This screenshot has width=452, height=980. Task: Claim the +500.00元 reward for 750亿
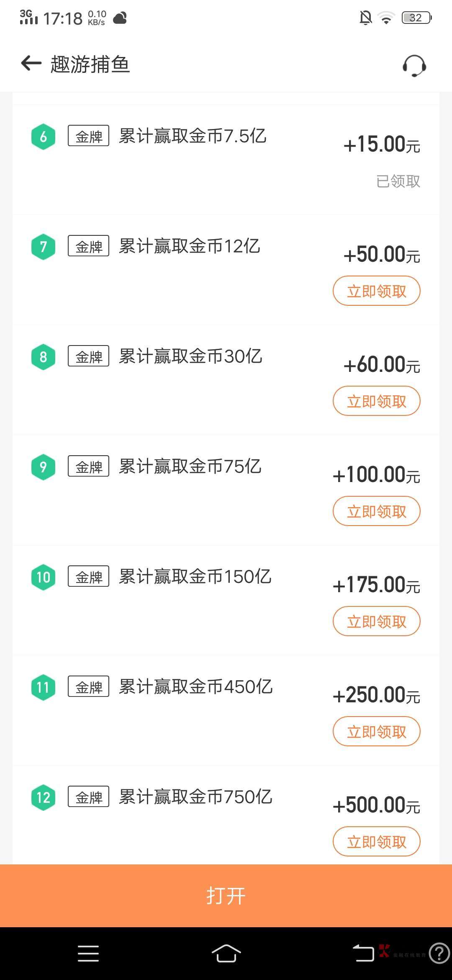(x=376, y=842)
